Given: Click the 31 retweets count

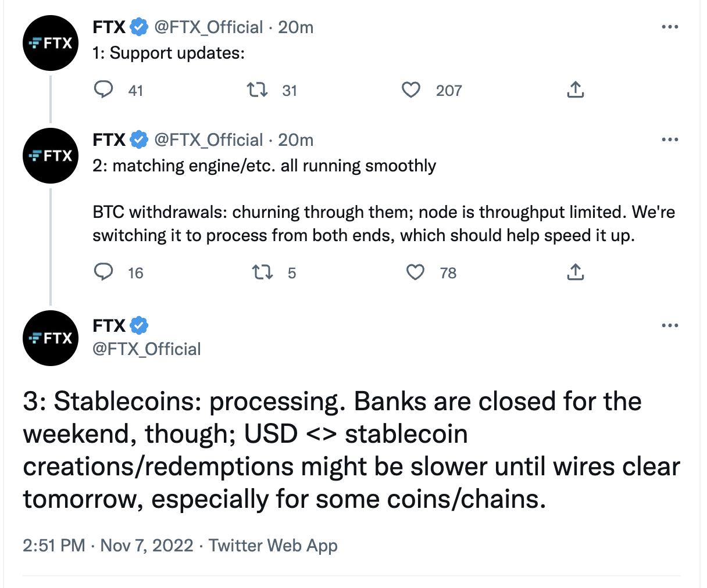Looking at the screenshot, I should (x=290, y=91).
